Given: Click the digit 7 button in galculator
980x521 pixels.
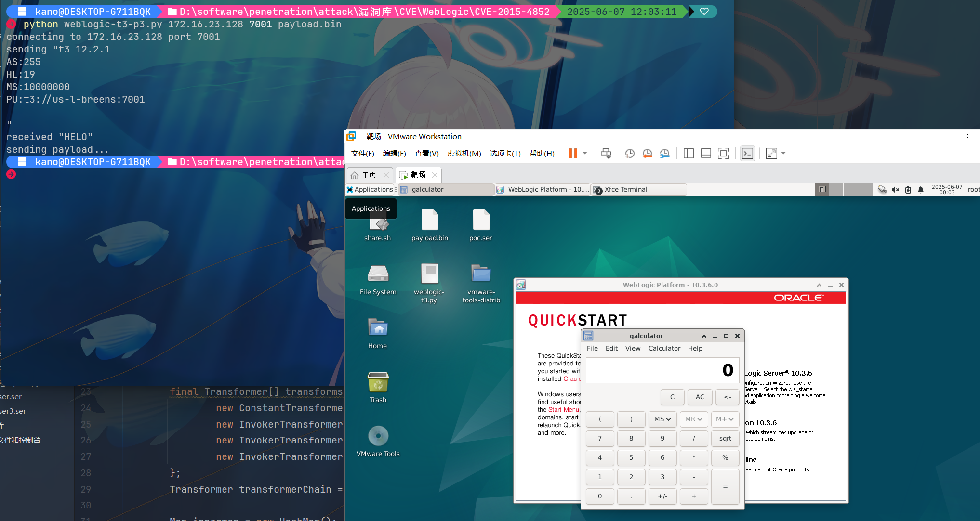Looking at the screenshot, I should (x=600, y=439).
